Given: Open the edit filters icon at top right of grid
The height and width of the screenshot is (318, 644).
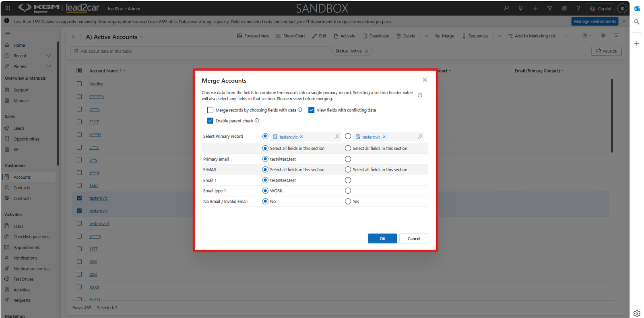Looking at the screenshot, I should [x=616, y=35].
